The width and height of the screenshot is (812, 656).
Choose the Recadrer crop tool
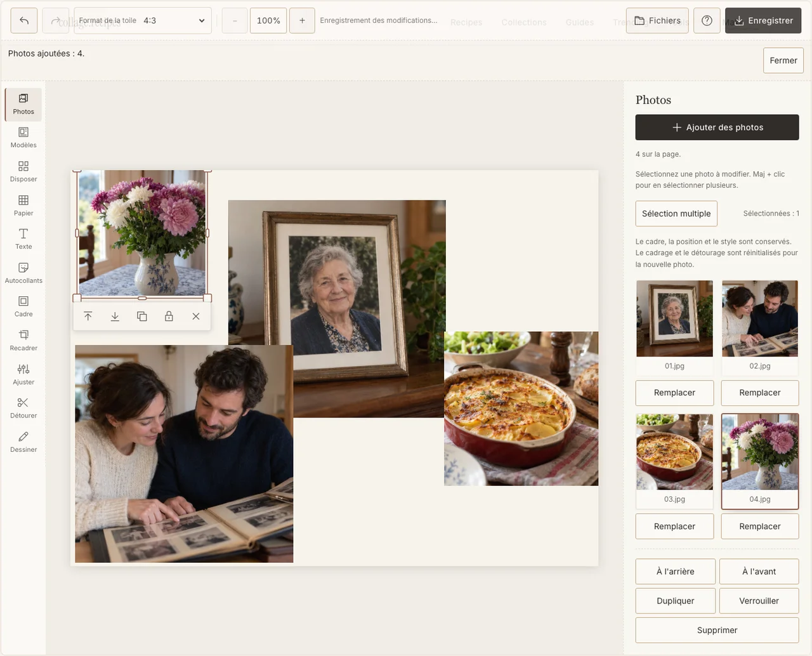tap(23, 341)
